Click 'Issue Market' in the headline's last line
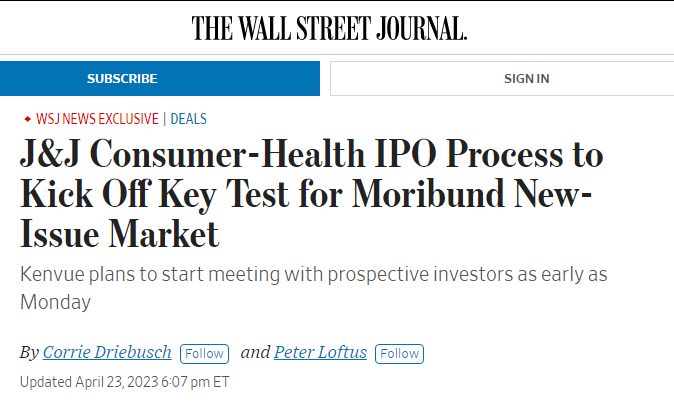The height and width of the screenshot is (402, 674). [x=119, y=234]
